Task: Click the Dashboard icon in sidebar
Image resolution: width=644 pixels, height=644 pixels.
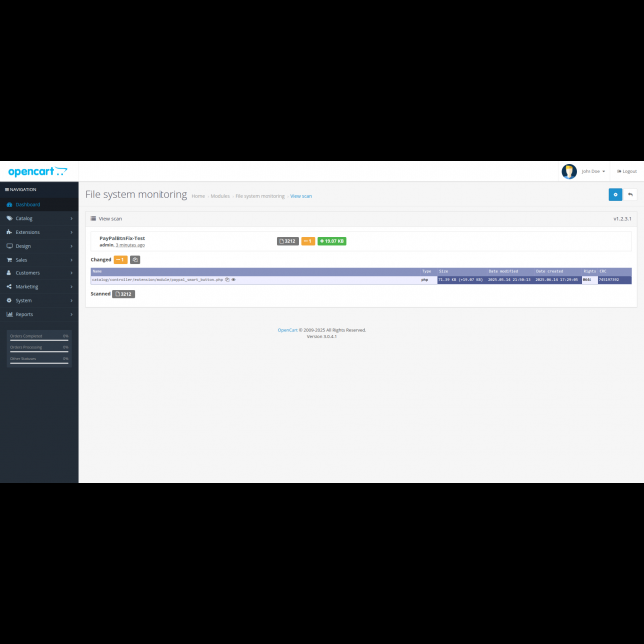Action: click(x=9, y=204)
